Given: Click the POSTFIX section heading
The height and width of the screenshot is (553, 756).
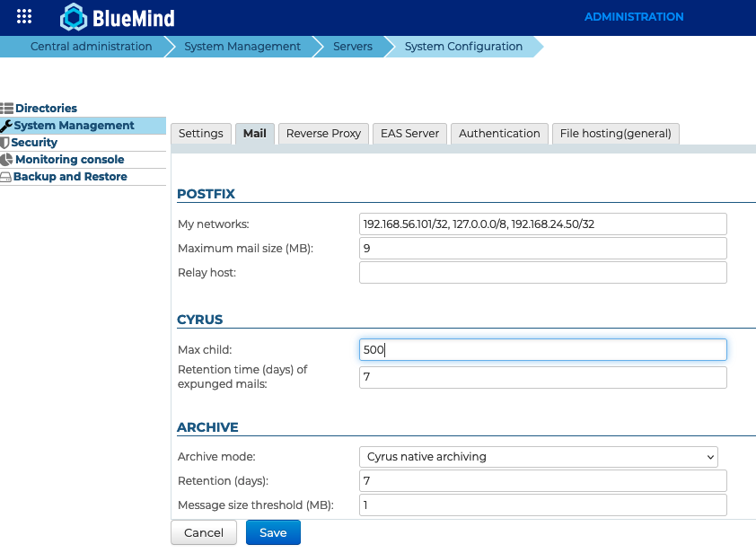Looking at the screenshot, I should 206,194.
